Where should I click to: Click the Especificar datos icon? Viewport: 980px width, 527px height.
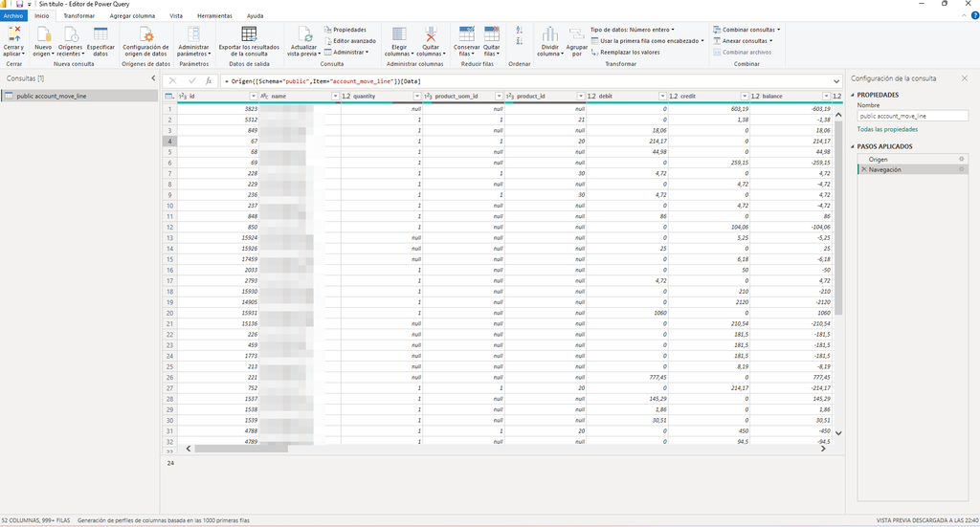pyautogui.click(x=100, y=33)
